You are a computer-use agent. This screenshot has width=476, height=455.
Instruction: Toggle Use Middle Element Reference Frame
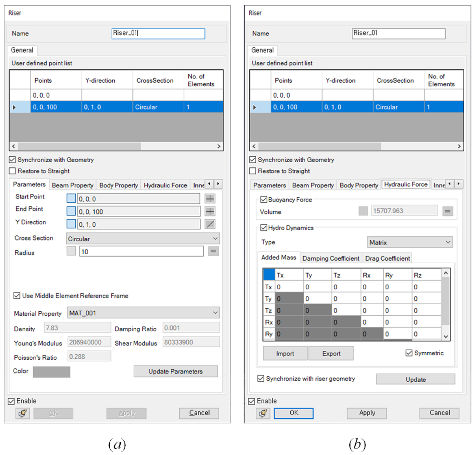coord(17,296)
